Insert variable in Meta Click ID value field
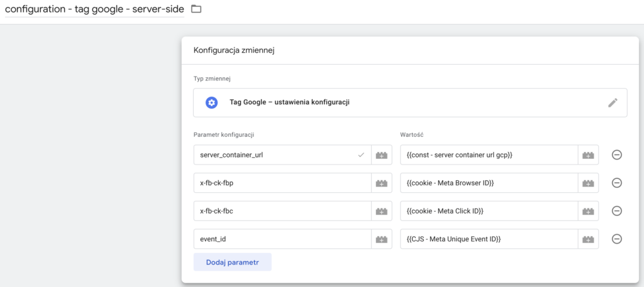The image size is (644, 287). 588,211
